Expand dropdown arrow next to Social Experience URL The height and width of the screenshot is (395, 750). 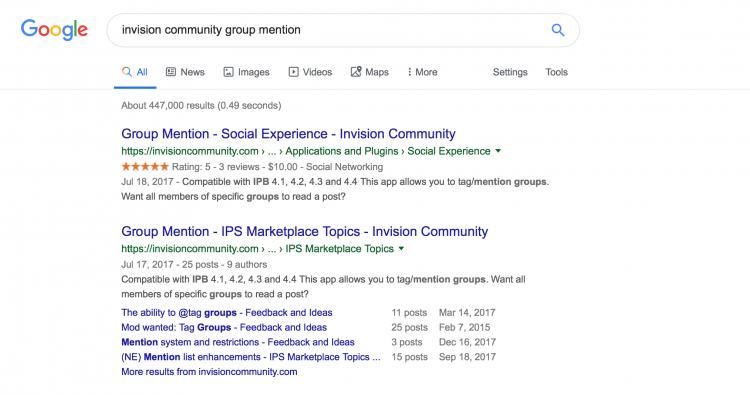pyautogui.click(x=498, y=151)
